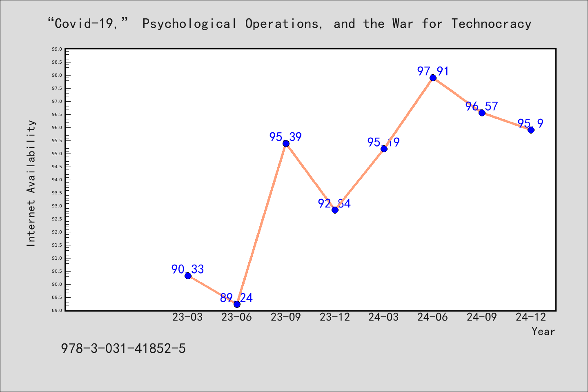
Task: Click the data point labeled 95.9
Action: click(x=531, y=130)
